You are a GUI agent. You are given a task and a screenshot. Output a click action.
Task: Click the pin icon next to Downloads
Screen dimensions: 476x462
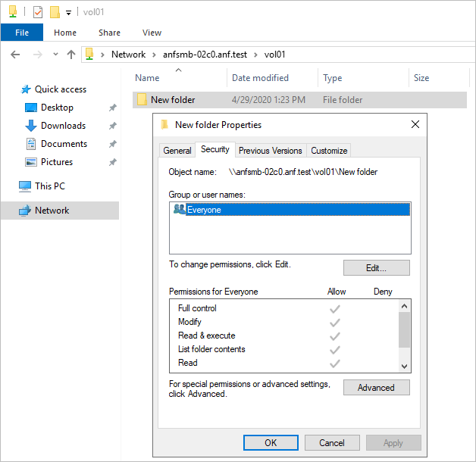pyautogui.click(x=113, y=126)
